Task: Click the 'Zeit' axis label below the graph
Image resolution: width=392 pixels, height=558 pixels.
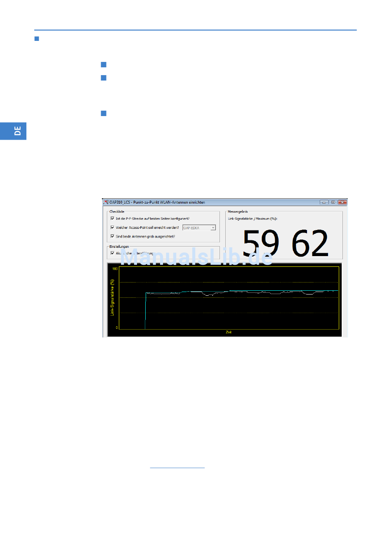Action: [x=229, y=332]
